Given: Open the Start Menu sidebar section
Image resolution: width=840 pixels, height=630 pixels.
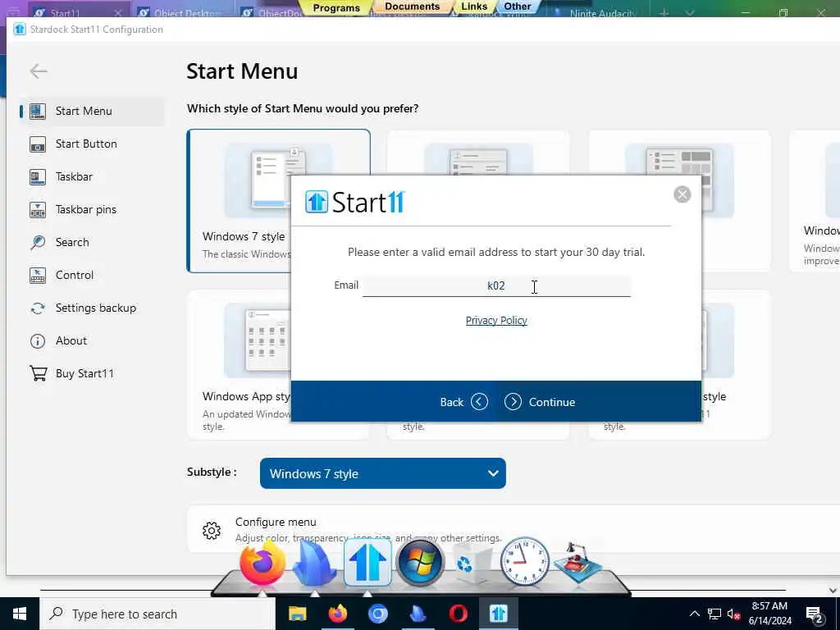Looking at the screenshot, I should coord(92,111).
